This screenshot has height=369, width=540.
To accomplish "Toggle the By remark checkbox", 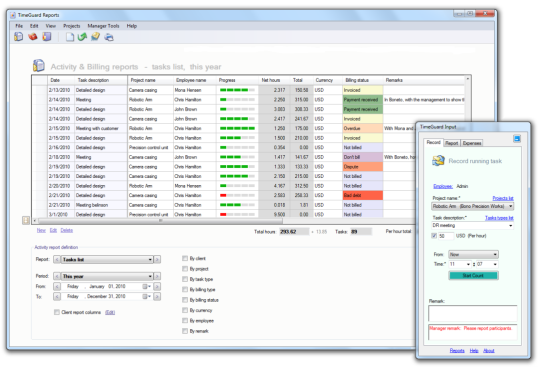I will (x=185, y=331).
